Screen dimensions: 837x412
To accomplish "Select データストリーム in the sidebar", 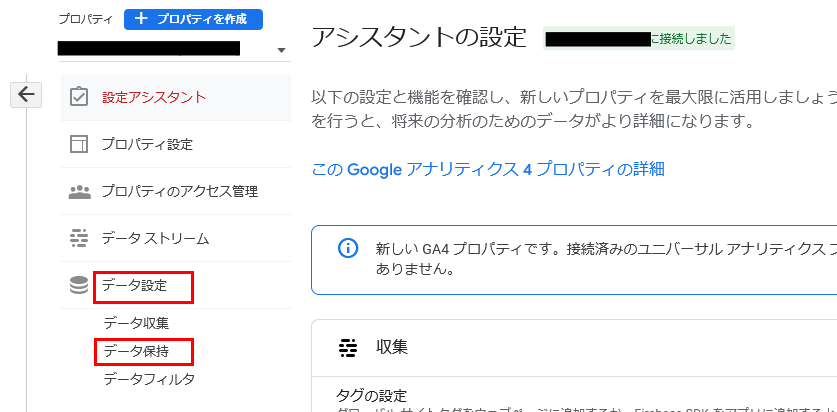I will tap(155, 238).
